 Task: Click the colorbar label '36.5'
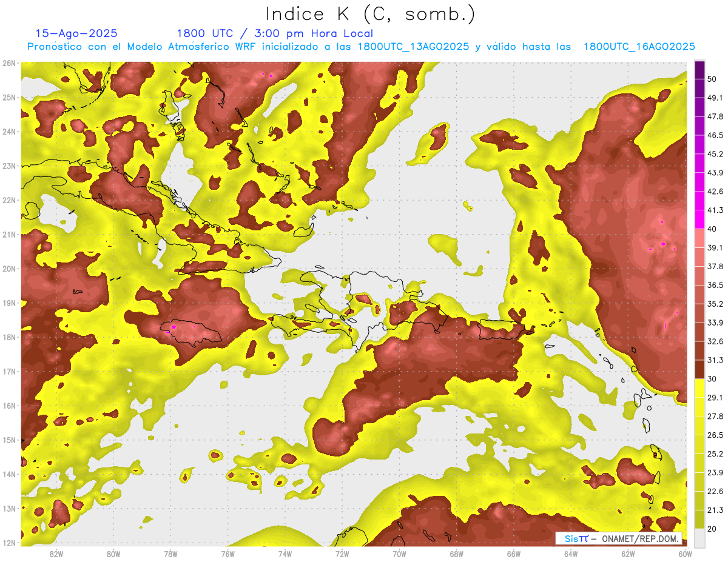tap(715, 285)
